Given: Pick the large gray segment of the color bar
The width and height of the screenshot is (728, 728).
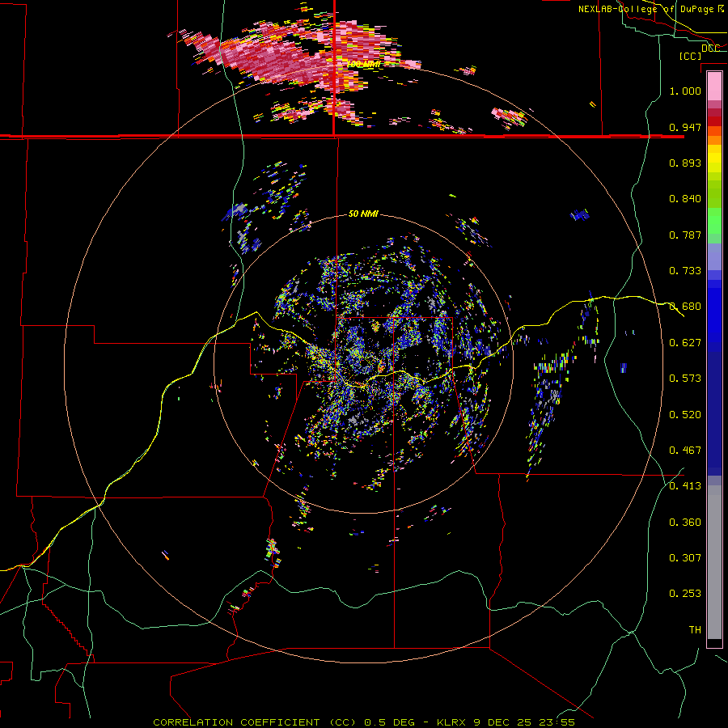Looking at the screenshot, I should pyautogui.click(x=714, y=562).
